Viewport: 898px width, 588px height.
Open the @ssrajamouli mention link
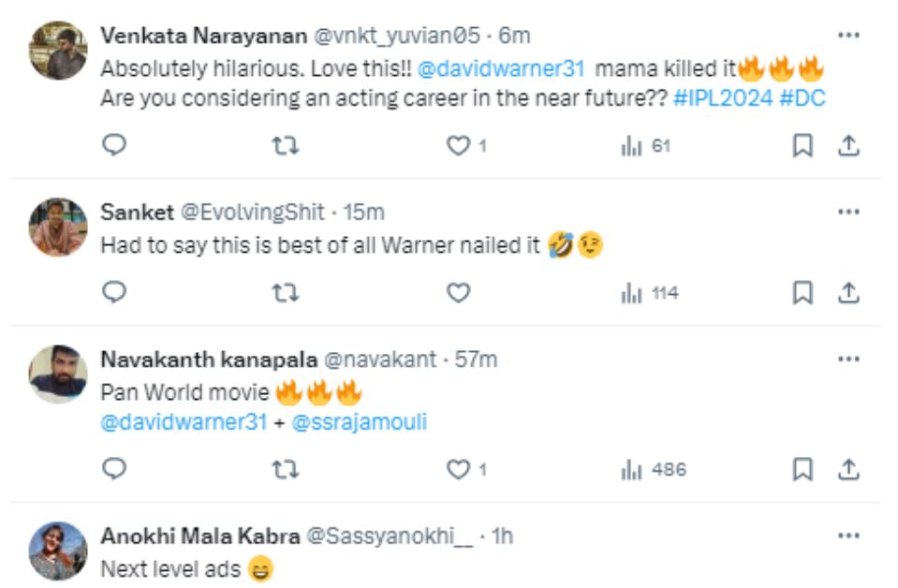(x=360, y=422)
